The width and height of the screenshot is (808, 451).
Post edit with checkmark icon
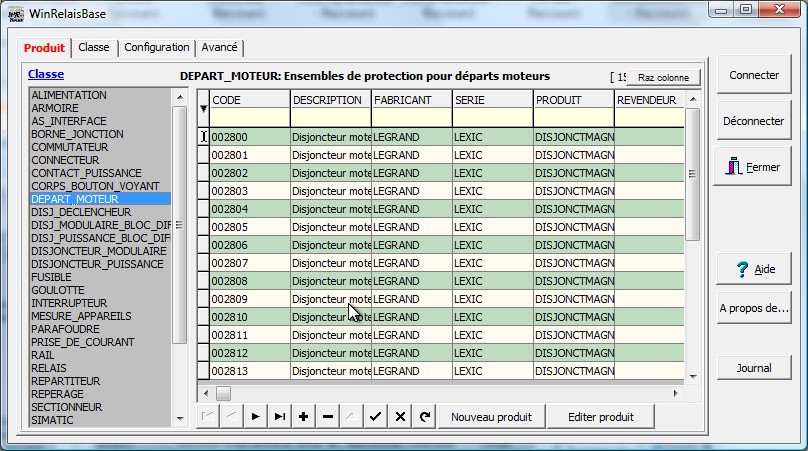click(x=376, y=416)
